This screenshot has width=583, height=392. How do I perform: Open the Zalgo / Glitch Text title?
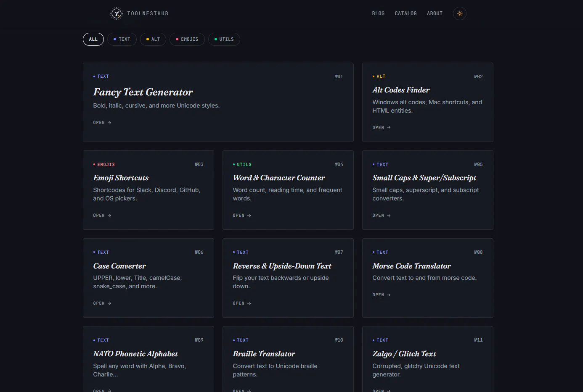click(404, 354)
